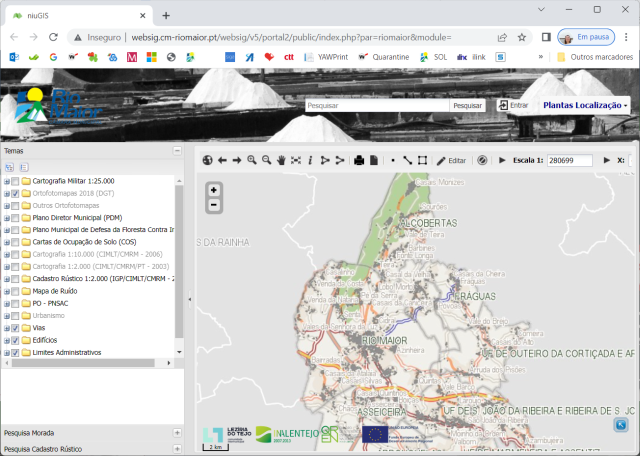The image size is (640, 456).
Task: Toggle the Edifícios layer checkbox
Action: [15, 340]
